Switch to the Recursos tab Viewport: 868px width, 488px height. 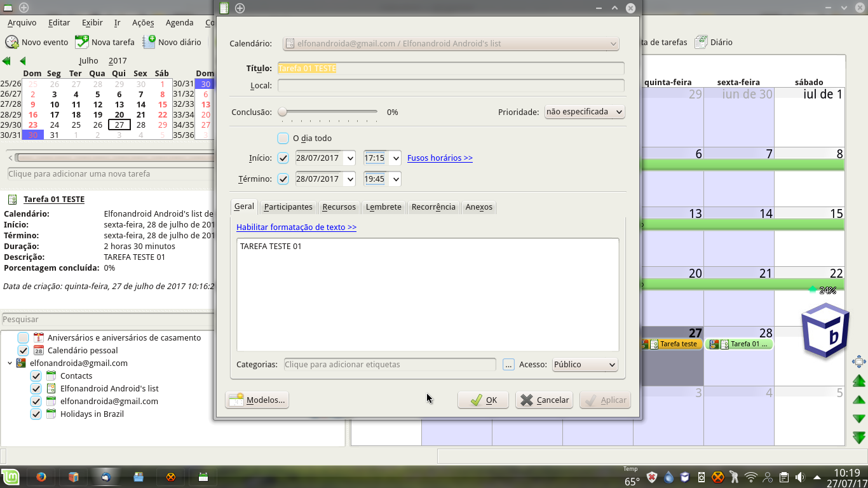click(339, 207)
